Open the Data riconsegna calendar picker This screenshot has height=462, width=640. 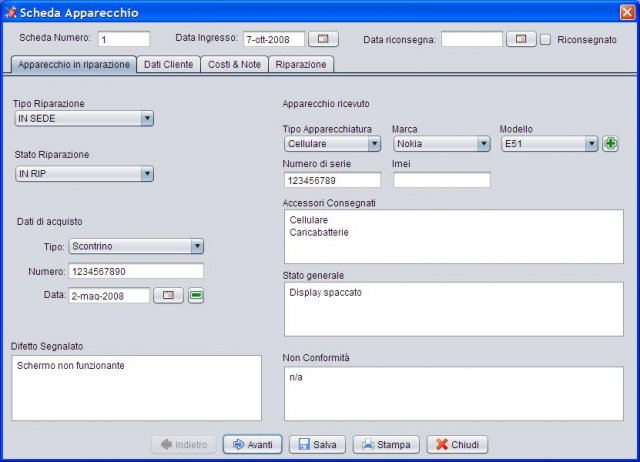coord(521,39)
